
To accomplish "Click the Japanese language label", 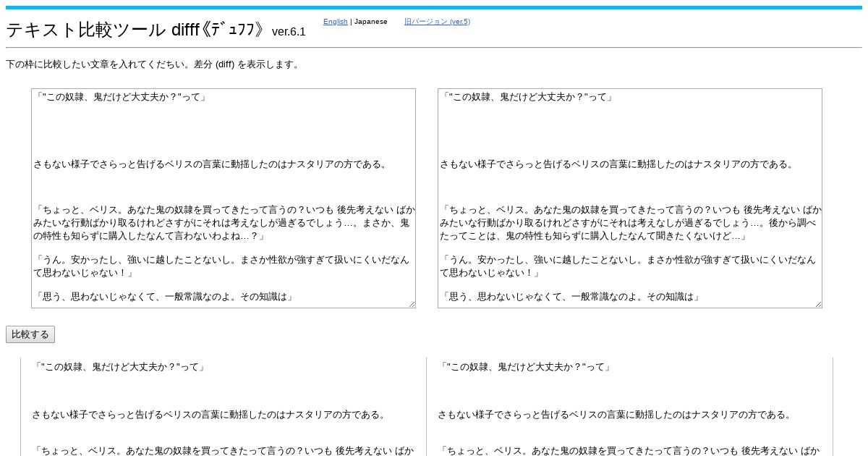I will [x=371, y=22].
